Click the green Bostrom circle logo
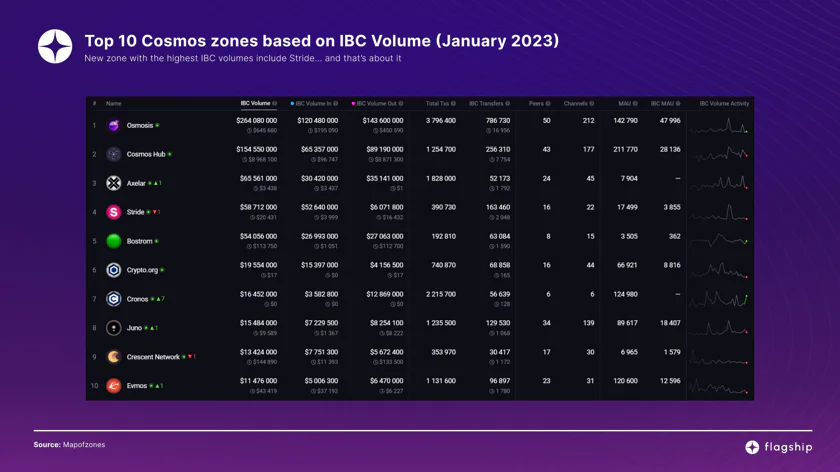Viewport: 840px width, 472px height. [x=114, y=241]
